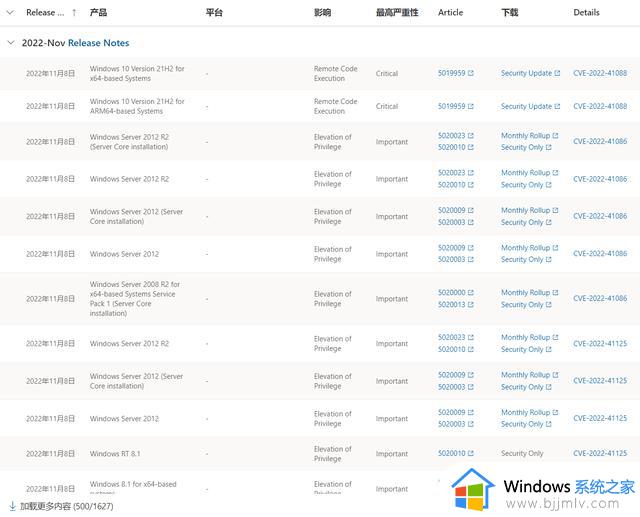Collapse the 2022-Nov group chevron
The image size is (640, 517).
(x=11, y=43)
